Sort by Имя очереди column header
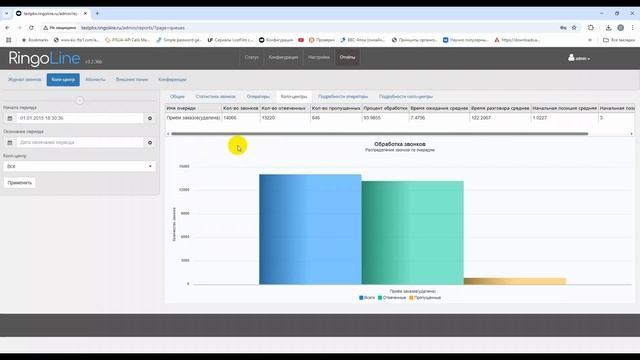Viewport: 640px width, 360px height. 193,108
